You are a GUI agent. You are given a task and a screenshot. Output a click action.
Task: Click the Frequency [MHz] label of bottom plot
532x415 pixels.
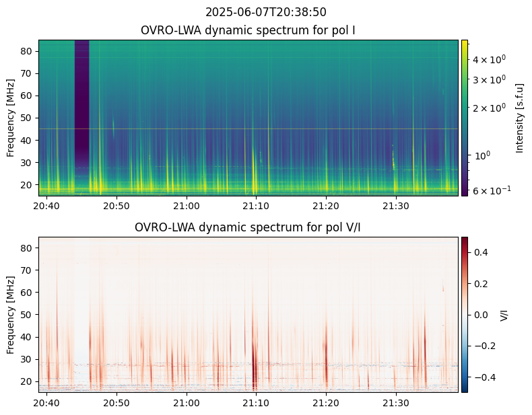[x=11, y=314]
